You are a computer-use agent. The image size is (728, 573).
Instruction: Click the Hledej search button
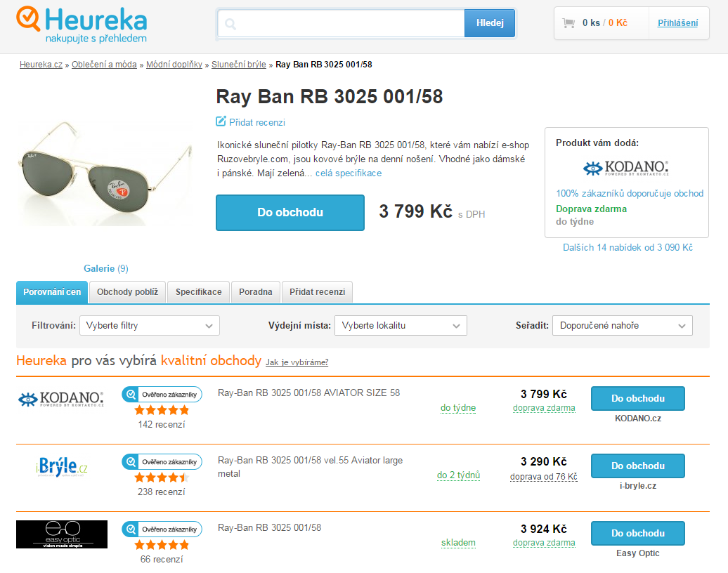[490, 22]
